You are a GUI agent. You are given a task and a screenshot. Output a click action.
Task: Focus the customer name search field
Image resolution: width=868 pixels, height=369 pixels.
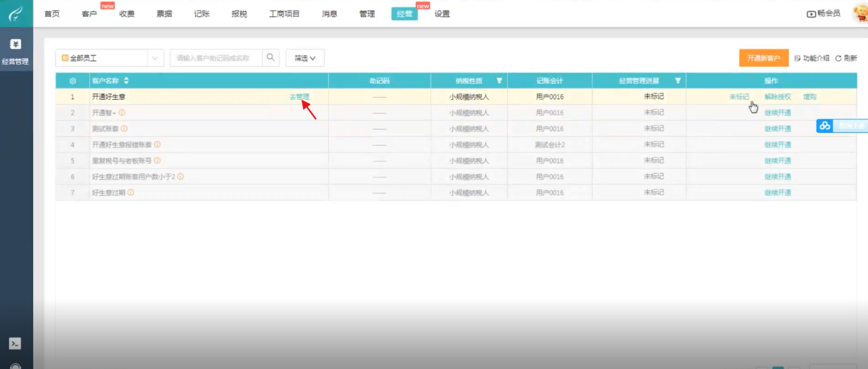[215, 58]
